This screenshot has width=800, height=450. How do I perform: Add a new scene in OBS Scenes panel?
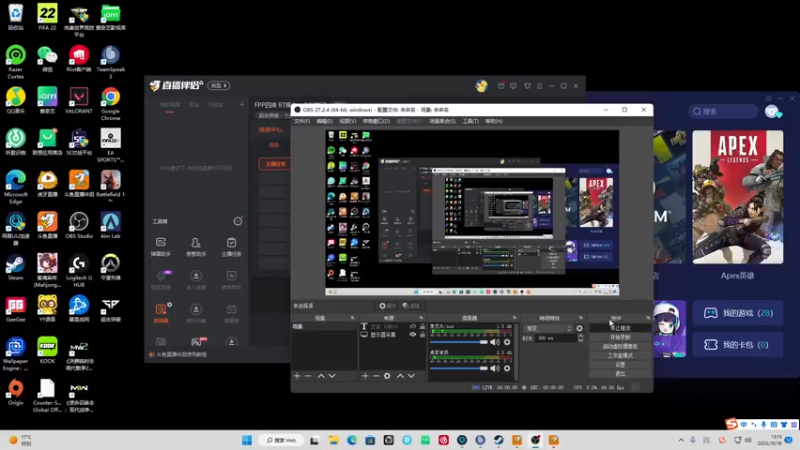[297, 376]
